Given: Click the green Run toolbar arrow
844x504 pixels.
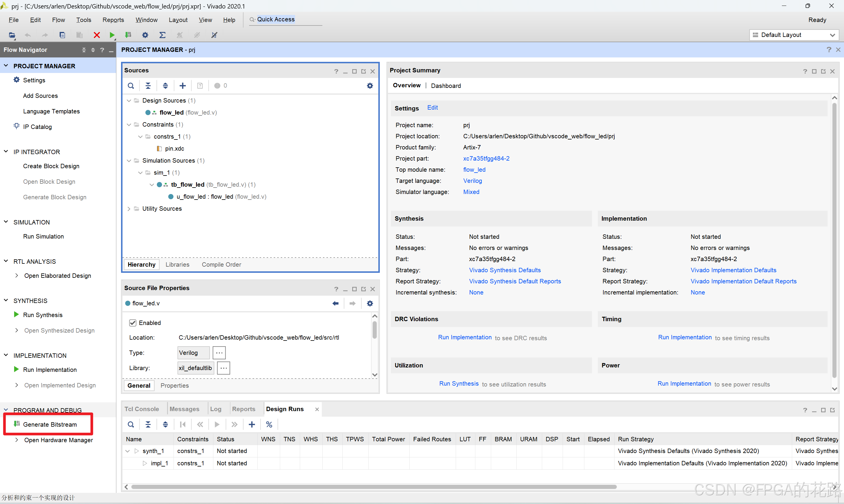Looking at the screenshot, I should [x=112, y=35].
